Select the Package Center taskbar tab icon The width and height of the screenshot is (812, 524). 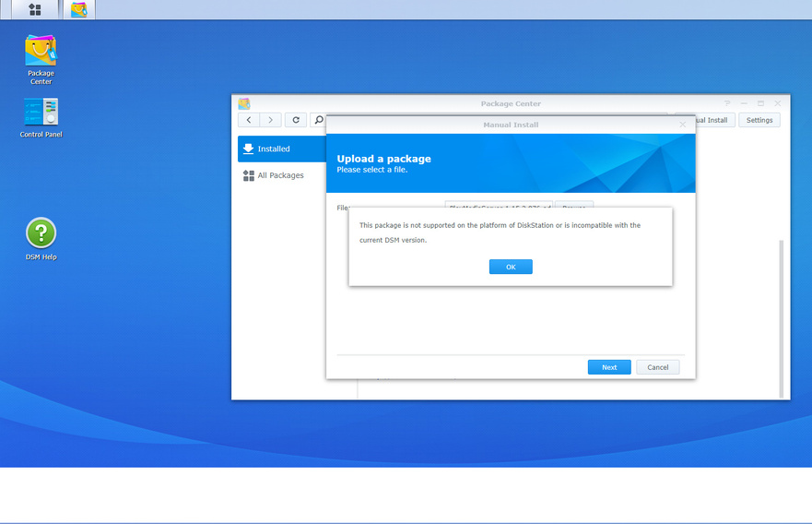pos(79,9)
